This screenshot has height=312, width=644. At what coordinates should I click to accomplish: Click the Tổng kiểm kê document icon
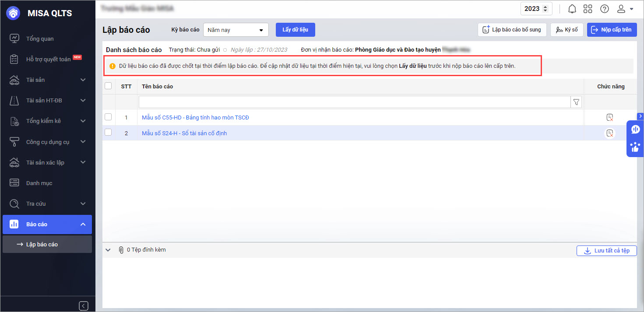coord(14,121)
